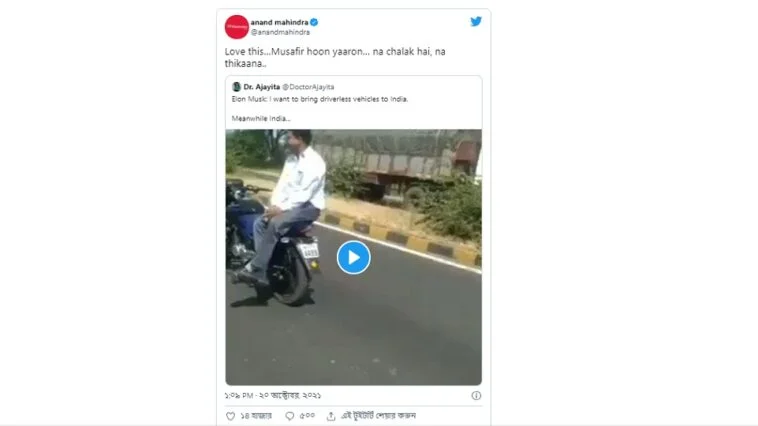Open the @anandmahindra handle link

tap(280, 32)
